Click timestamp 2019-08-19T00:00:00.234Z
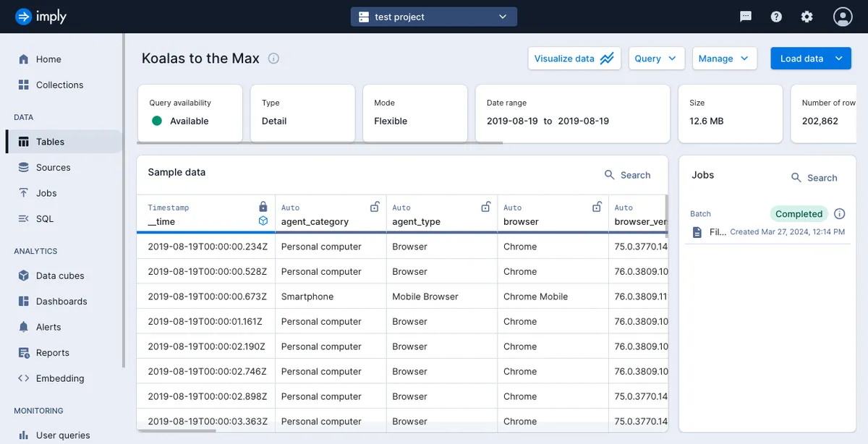This screenshot has height=444, width=868. pos(208,247)
